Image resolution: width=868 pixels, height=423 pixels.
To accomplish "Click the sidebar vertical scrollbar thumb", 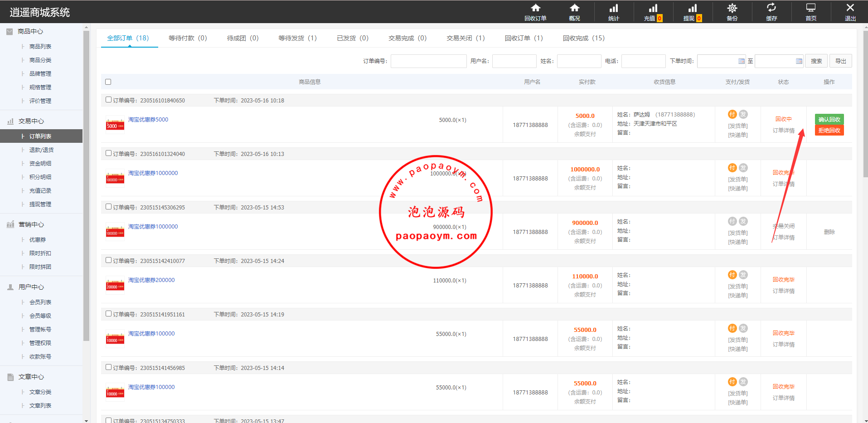I will point(86,181).
